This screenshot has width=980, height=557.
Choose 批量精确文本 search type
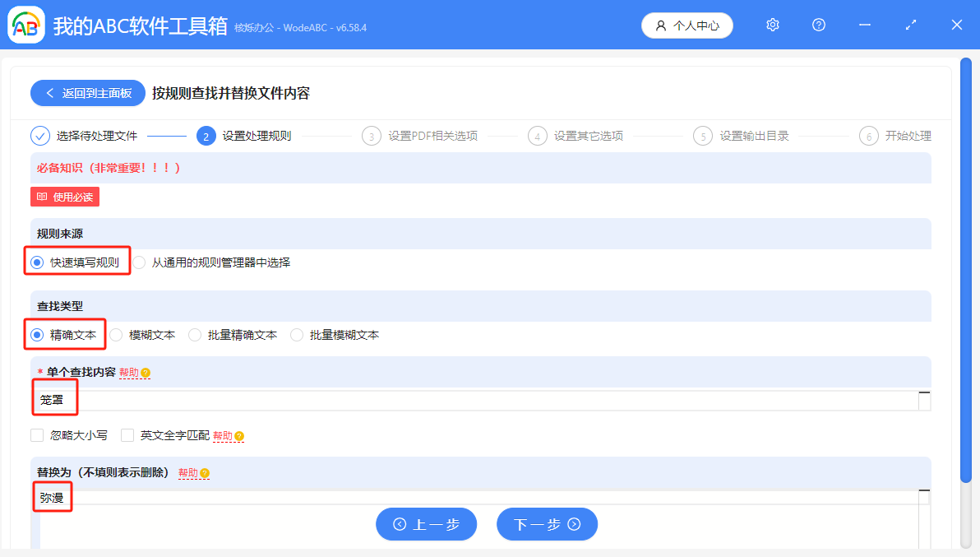[195, 335]
